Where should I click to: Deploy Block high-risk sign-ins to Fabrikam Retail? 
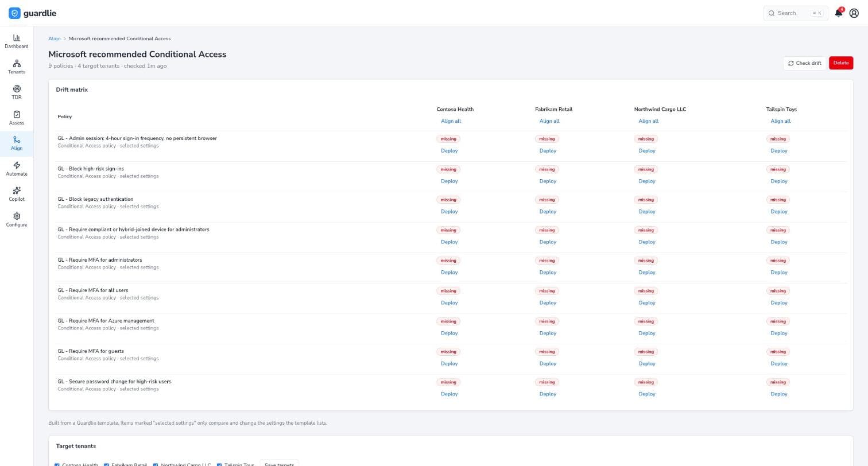[548, 181]
